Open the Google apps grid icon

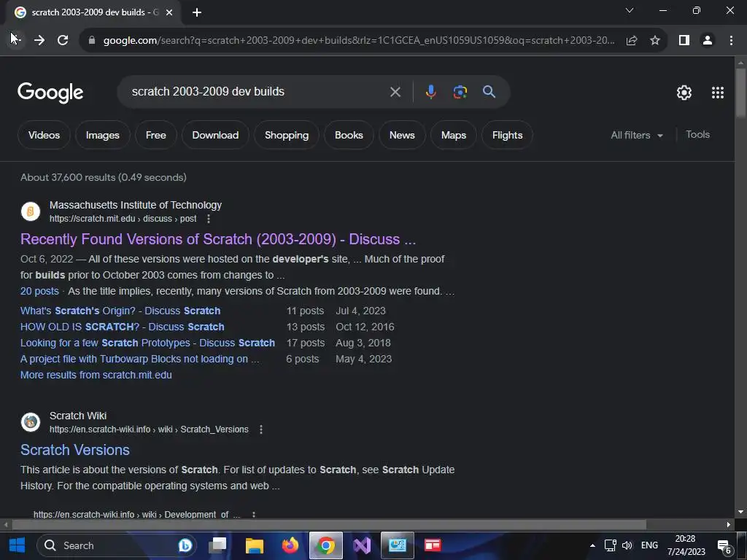(718, 93)
